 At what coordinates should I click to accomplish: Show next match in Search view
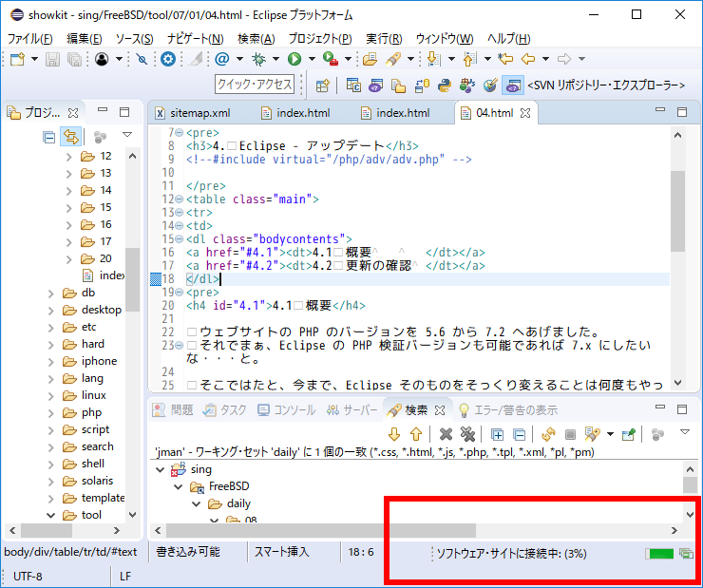(x=394, y=434)
